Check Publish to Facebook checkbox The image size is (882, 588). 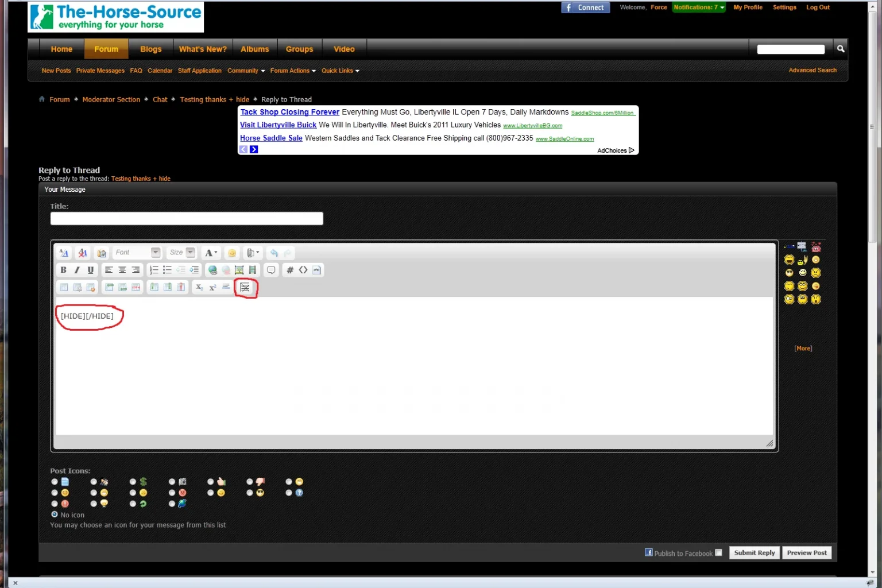(x=718, y=552)
